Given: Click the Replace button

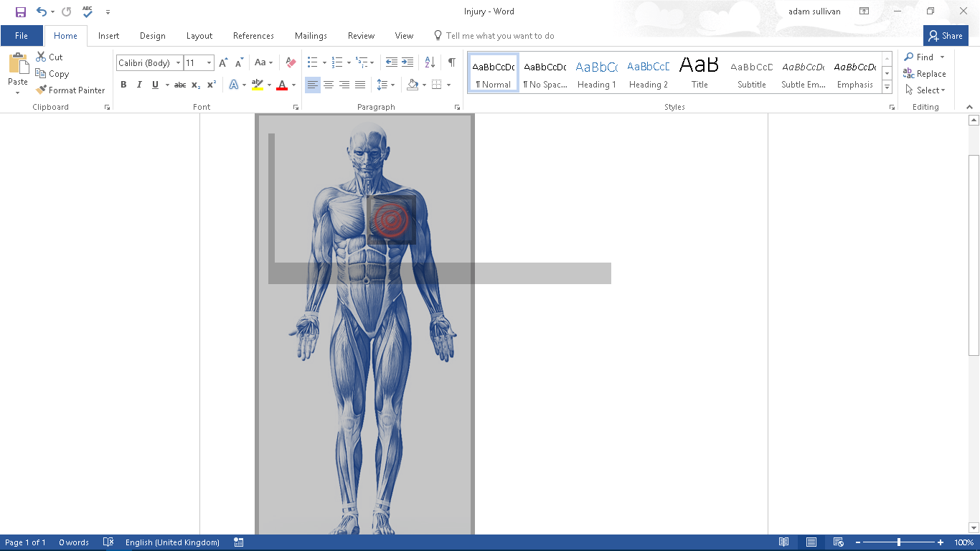Looking at the screenshot, I should click(925, 73).
